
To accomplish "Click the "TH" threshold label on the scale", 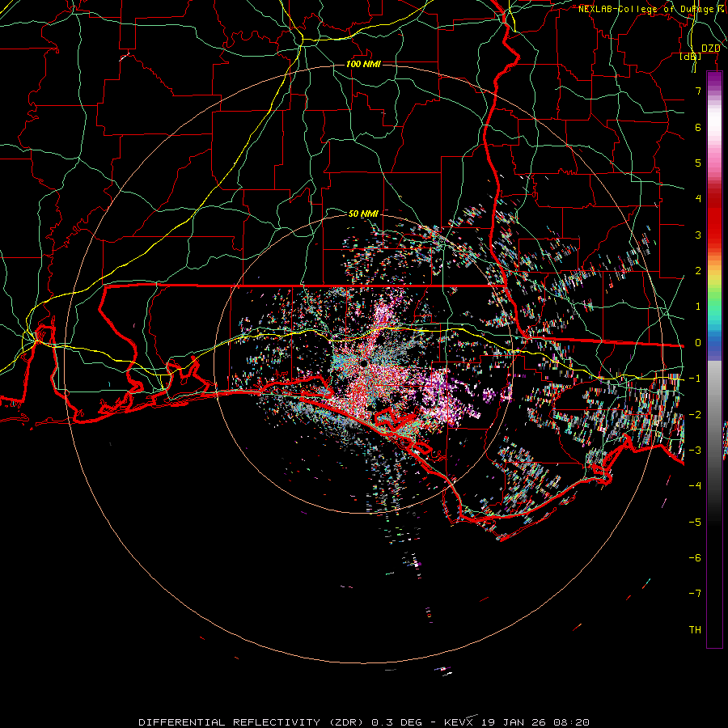I will pos(695,629).
